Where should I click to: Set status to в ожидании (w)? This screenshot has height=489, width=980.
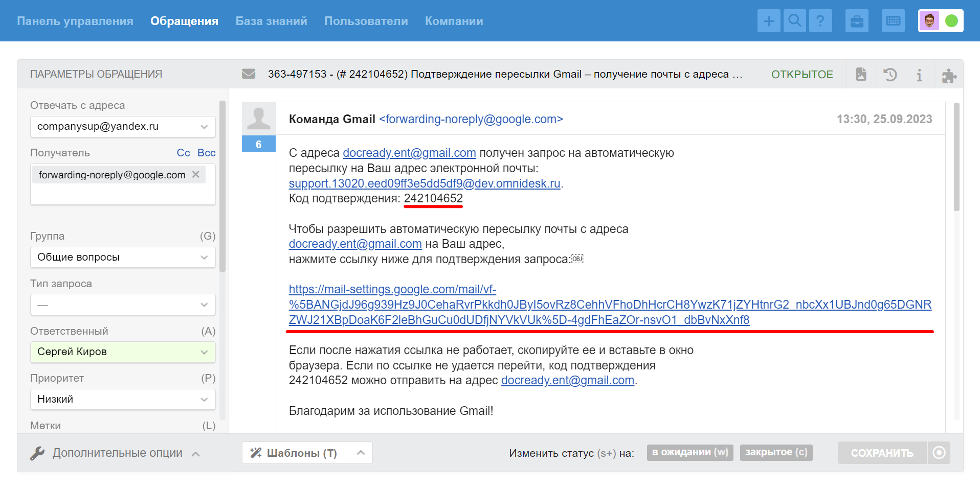[690, 453]
